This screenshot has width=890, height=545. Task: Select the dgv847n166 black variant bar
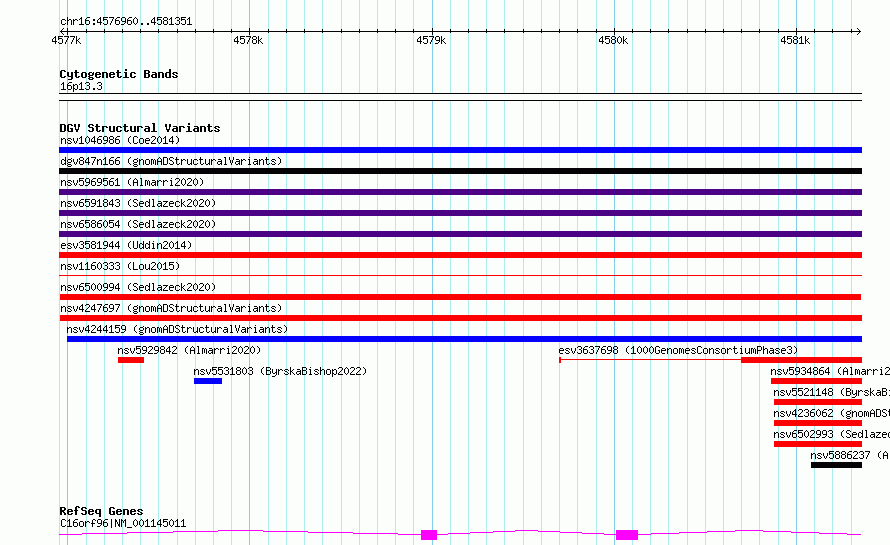tap(460, 171)
